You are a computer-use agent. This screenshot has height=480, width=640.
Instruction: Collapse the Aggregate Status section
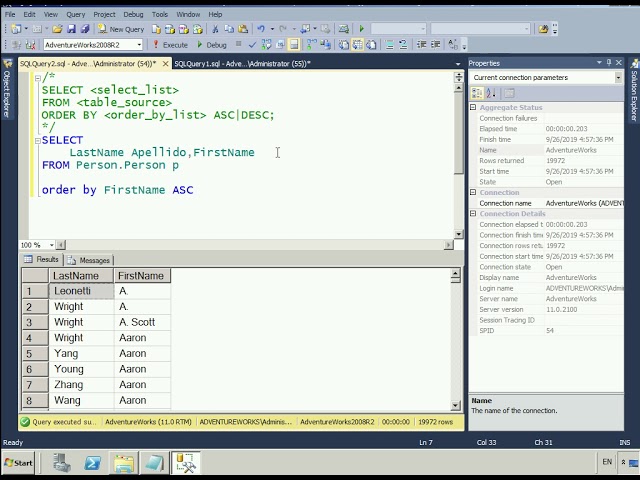473,107
